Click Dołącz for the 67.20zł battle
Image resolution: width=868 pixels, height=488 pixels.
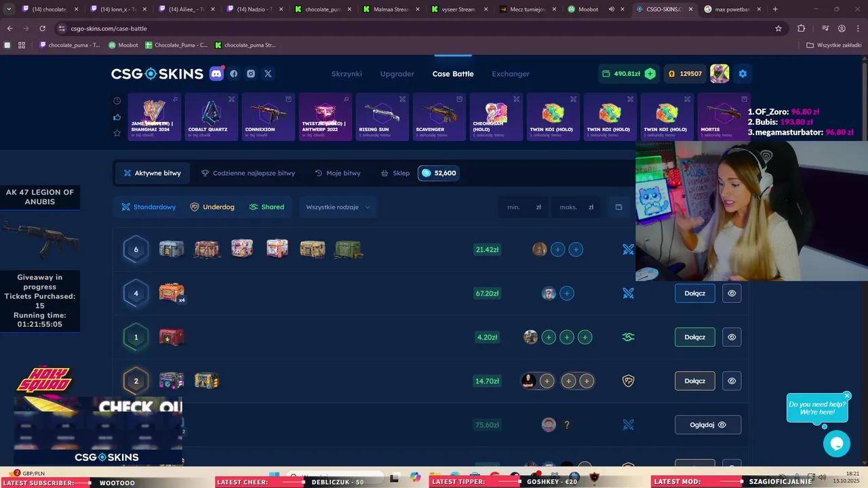pos(695,293)
